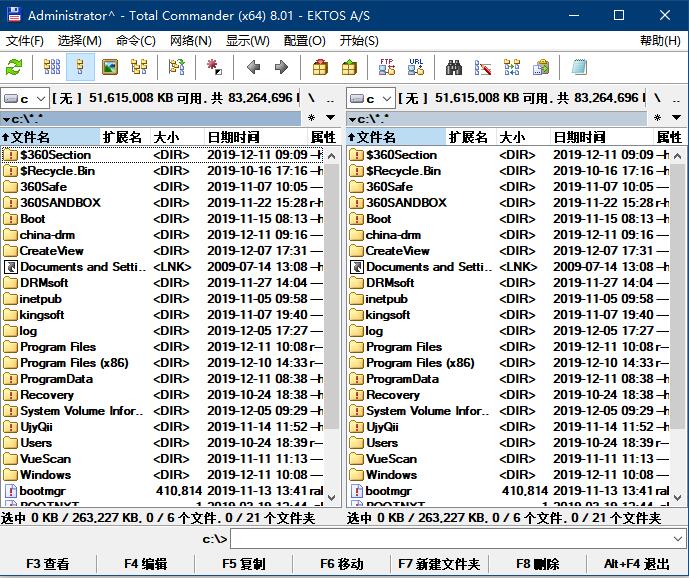
Task: Select Program Files (x86) in left panel
Action: point(163,363)
